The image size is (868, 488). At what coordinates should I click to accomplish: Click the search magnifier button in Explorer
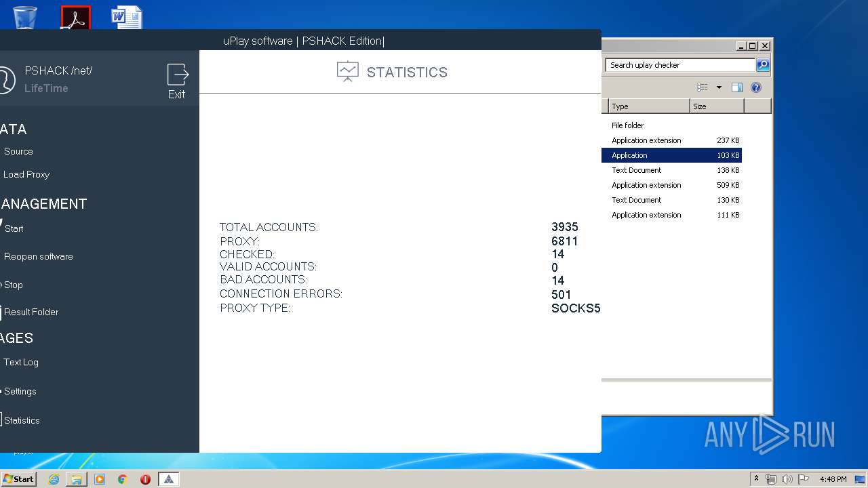763,65
